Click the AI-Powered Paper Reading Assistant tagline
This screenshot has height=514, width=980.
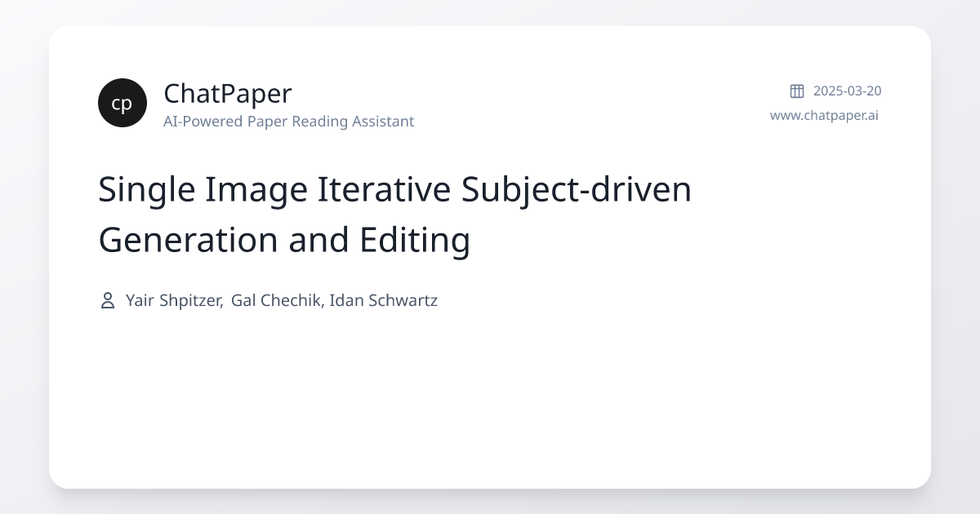point(288,122)
